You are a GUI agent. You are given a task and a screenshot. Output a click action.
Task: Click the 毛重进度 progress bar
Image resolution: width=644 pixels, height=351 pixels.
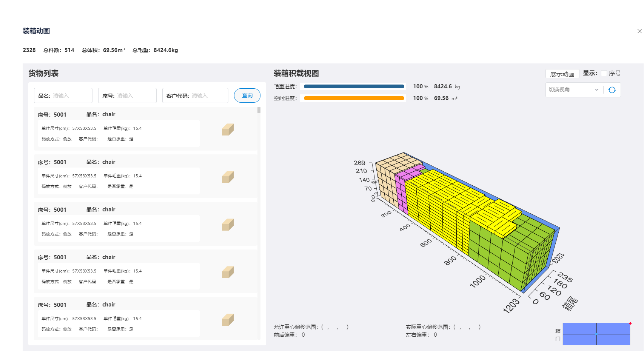353,86
